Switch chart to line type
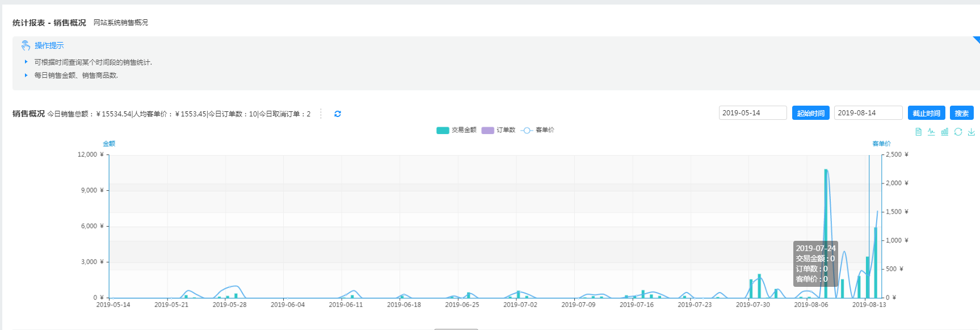 [931, 132]
